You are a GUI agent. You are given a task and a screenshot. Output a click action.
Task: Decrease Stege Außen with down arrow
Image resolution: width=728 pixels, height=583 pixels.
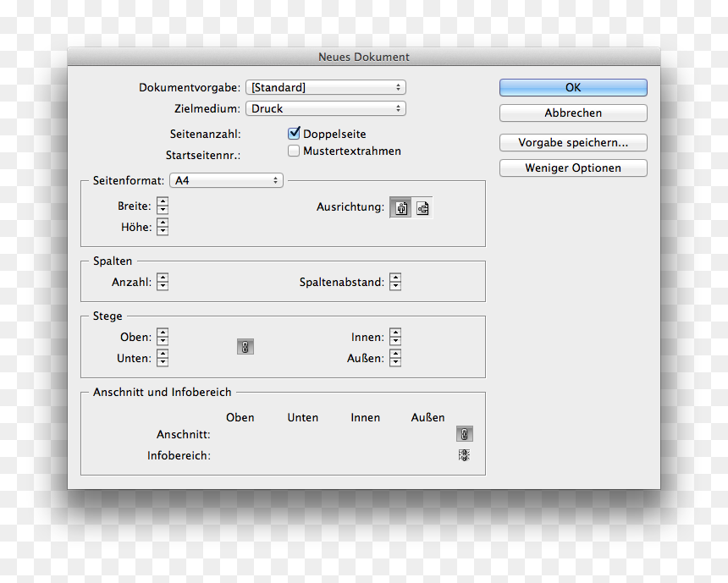(x=395, y=362)
